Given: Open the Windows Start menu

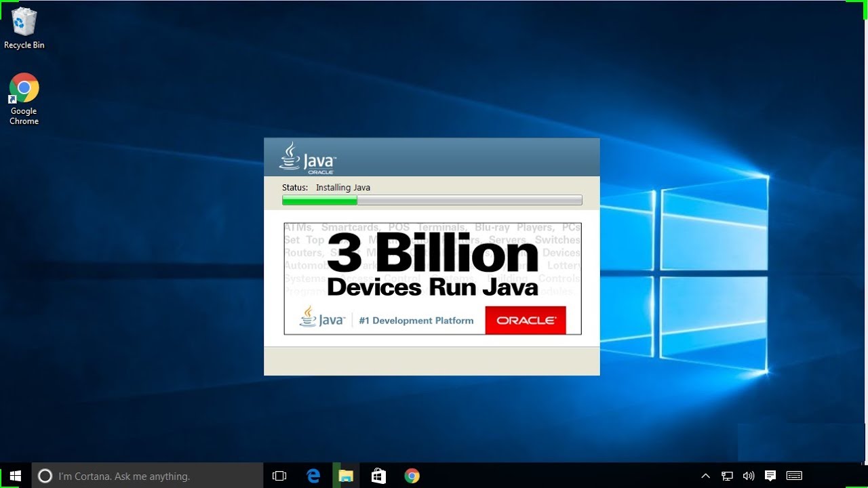Looking at the screenshot, I should point(16,476).
